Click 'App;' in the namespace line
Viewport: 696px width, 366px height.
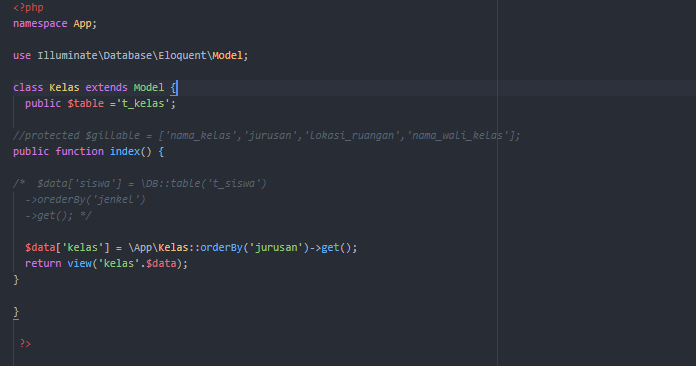click(x=85, y=24)
